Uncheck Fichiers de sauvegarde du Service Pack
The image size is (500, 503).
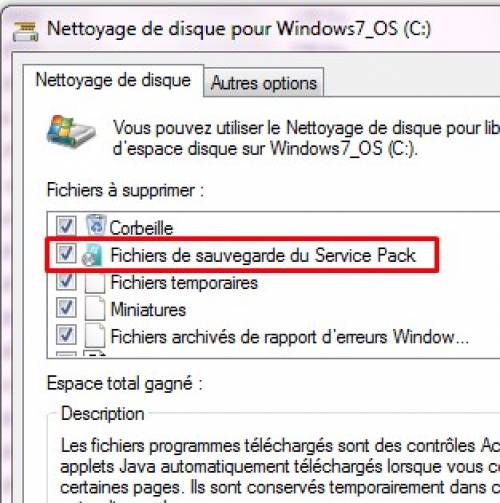[x=66, y=253]
